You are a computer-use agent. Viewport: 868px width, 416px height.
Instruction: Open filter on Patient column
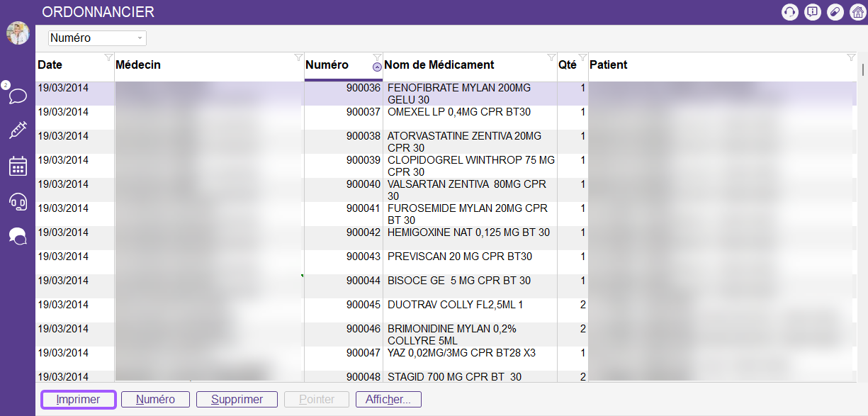[851, 57]
